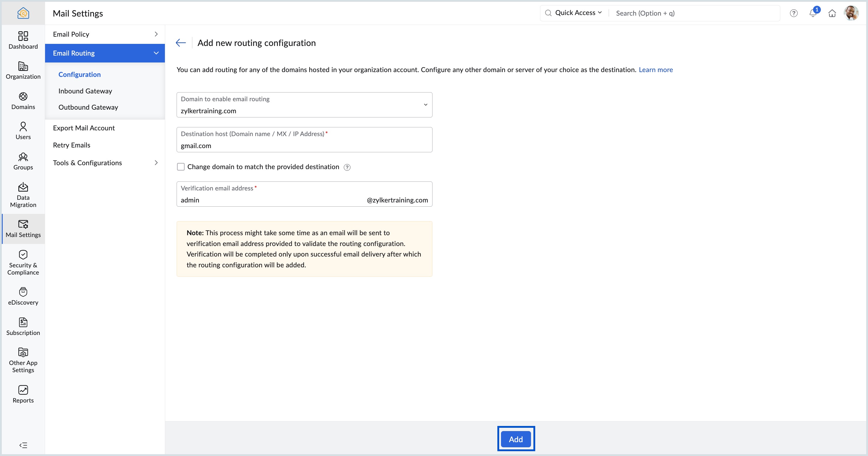Expand the Email Policy menu
Viewport: 868px width, 456px height.
click(105, 34)
